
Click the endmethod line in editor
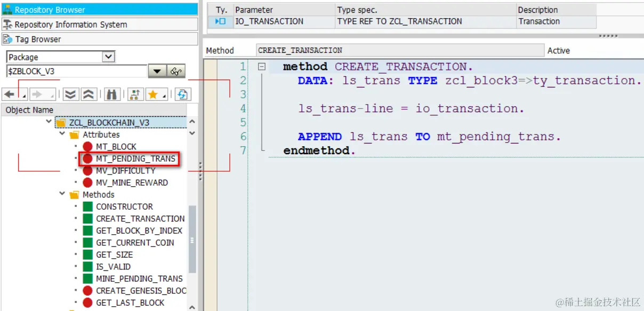[319, 151]
